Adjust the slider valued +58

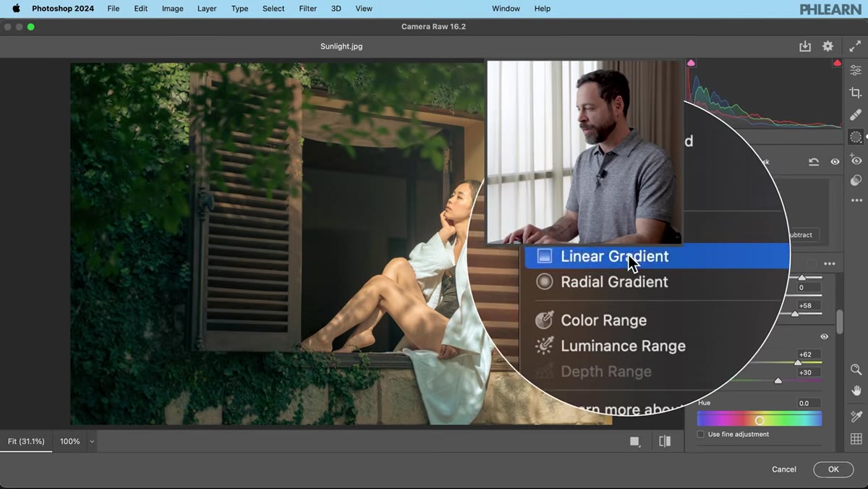point(795,313)
